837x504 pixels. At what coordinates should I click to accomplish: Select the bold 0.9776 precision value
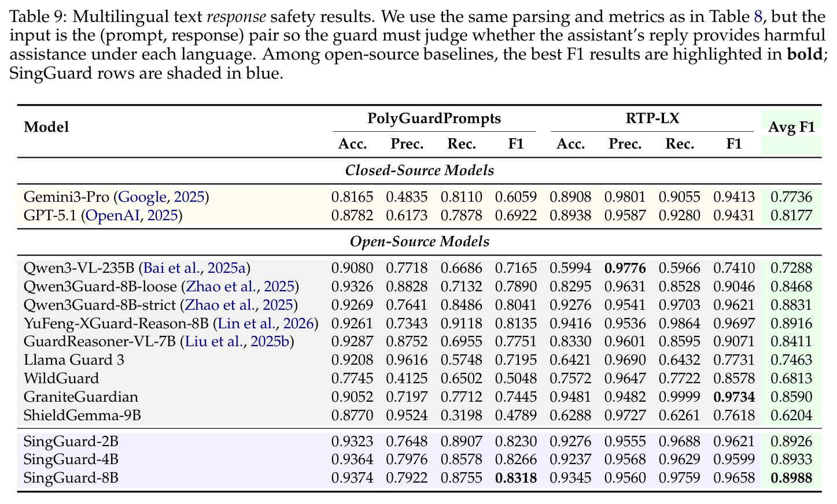point(625,268)
